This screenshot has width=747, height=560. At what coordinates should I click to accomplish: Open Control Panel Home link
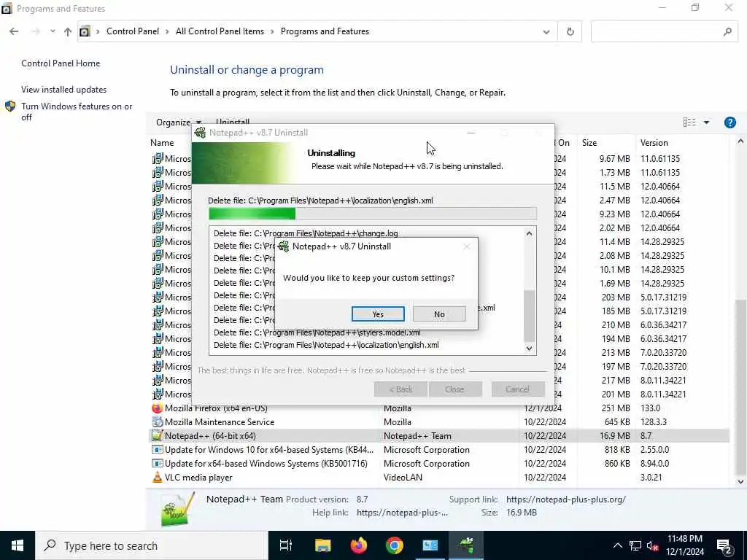pos(61,63)
